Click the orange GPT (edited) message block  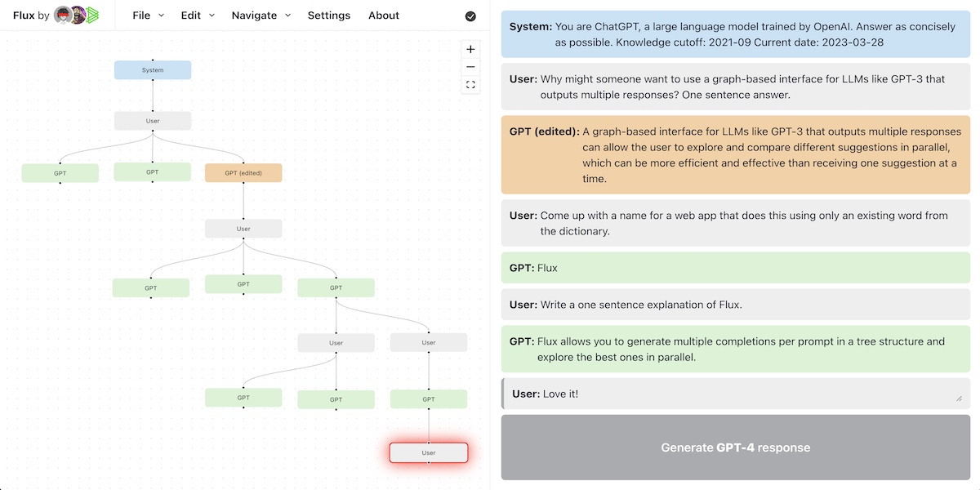pos(736,155)
